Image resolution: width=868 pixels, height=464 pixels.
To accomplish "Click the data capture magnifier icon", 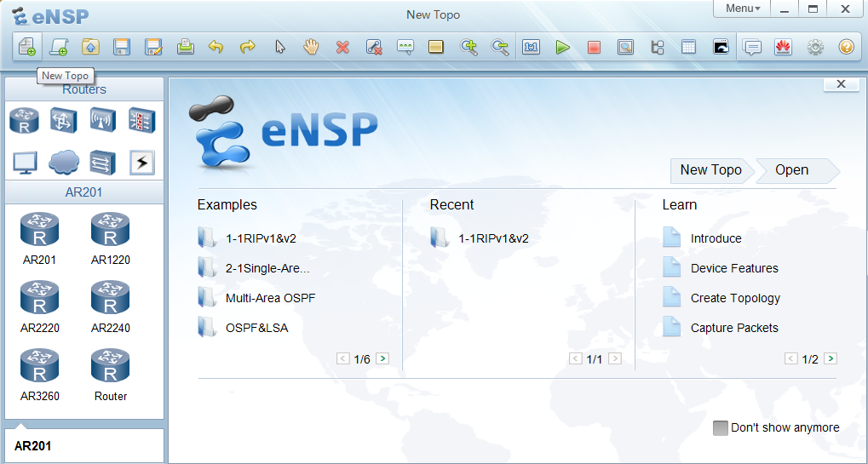I will (x=625, y=47).
